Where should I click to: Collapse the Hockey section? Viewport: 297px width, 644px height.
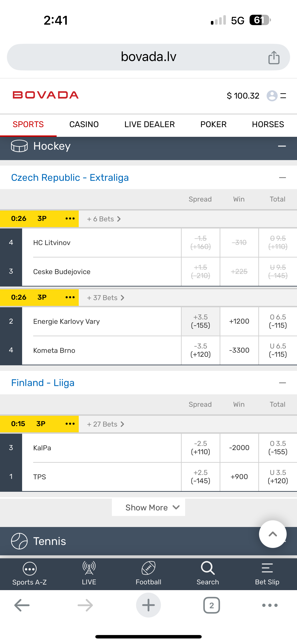click(x=282, y=146)
